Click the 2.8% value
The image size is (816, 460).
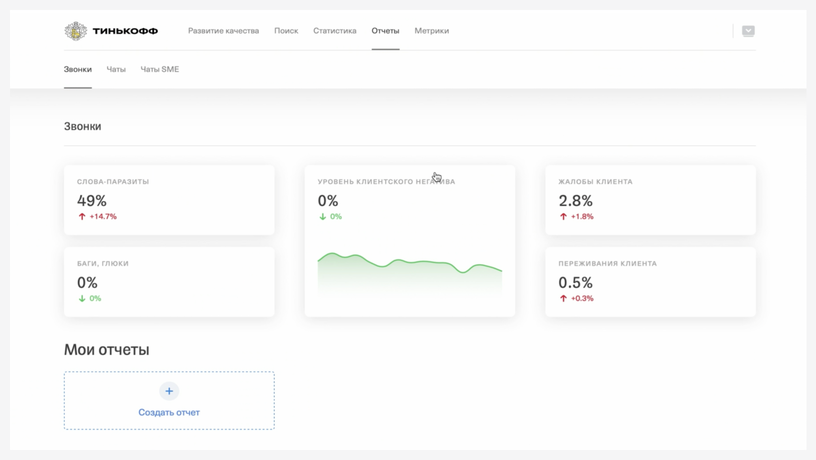coord(575,200)
